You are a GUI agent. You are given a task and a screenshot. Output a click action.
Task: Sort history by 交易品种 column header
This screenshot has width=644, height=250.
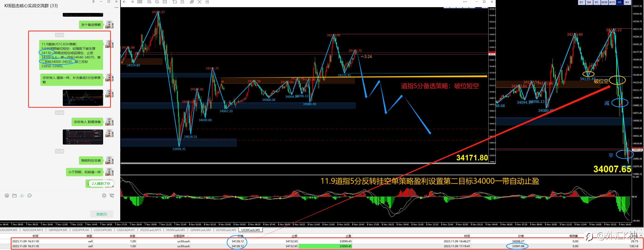(x=179, y=236)
